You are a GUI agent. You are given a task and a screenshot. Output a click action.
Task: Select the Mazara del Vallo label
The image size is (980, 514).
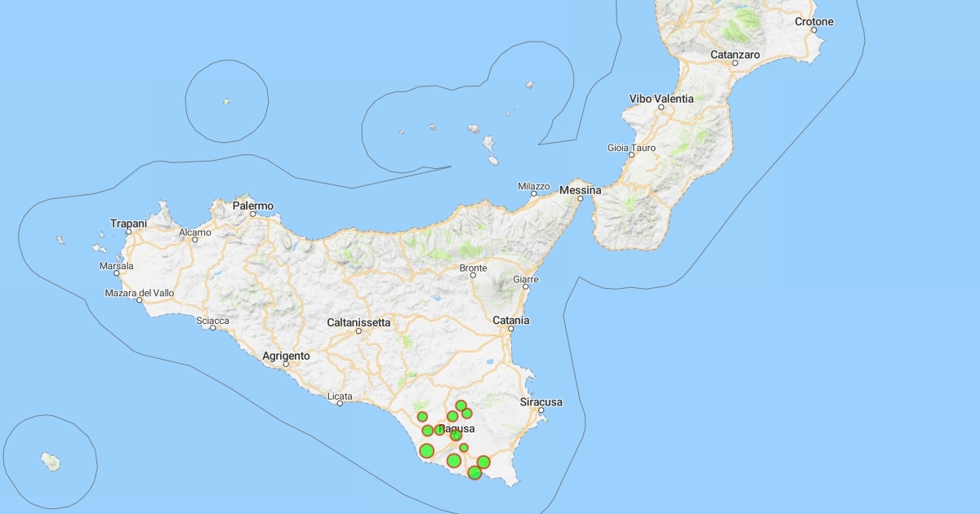tap(140, 293)
